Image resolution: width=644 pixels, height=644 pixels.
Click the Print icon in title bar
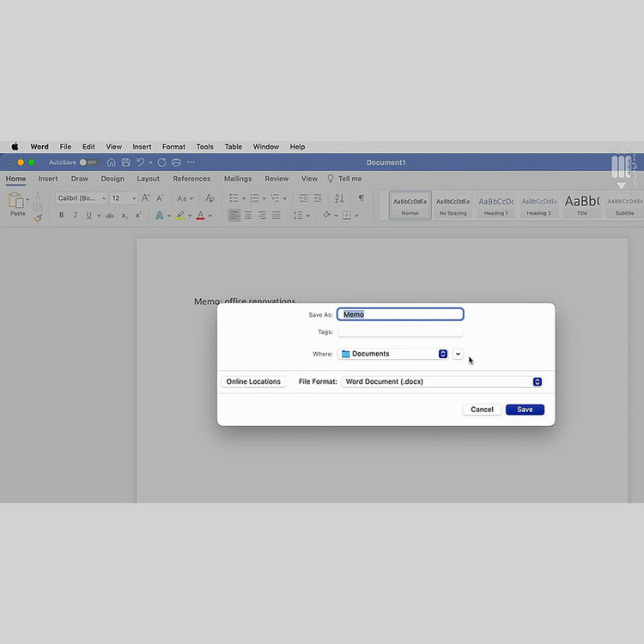point(176,162)
